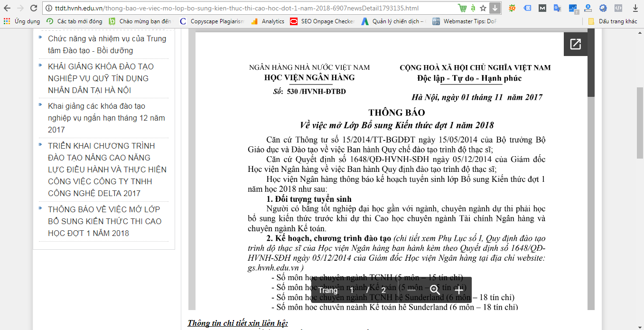Click the browser forward arrow
Image resolution: width=644 pixels, height=330 pixels.
pos(20,8)
